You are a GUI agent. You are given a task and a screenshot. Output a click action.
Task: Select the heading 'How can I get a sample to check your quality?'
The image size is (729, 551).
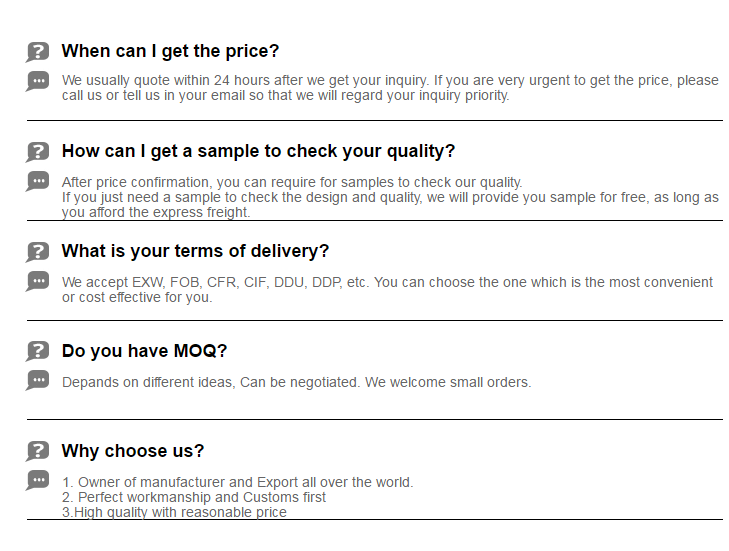coord(258,151)
